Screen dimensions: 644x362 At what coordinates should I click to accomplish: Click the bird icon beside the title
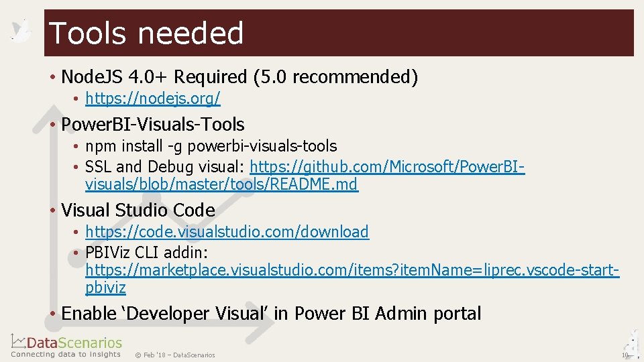(x=20, y=32)
